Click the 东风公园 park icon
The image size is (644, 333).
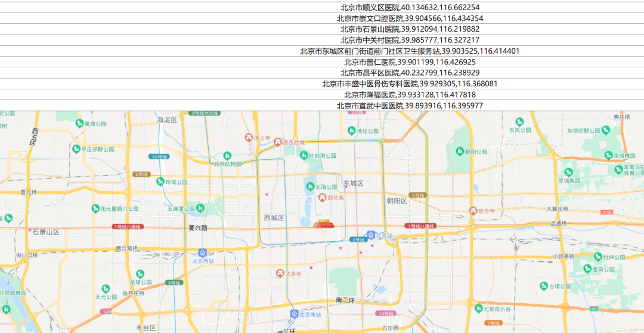(x=519, y=122)
